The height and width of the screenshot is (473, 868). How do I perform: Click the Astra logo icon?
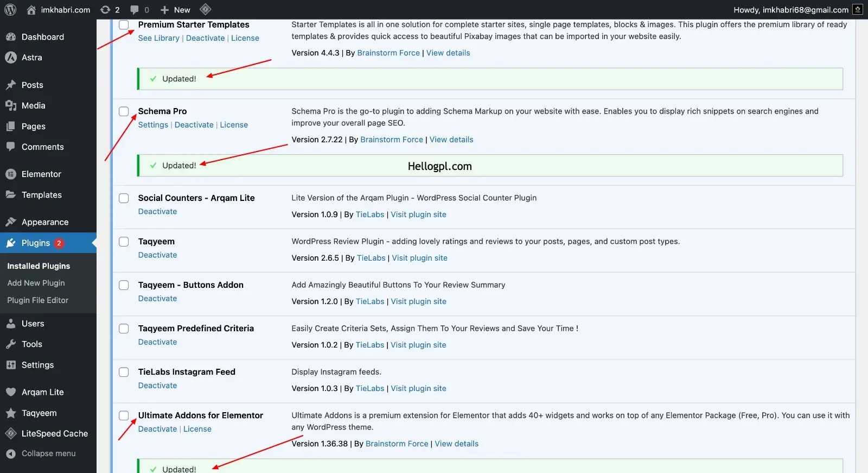11,58
